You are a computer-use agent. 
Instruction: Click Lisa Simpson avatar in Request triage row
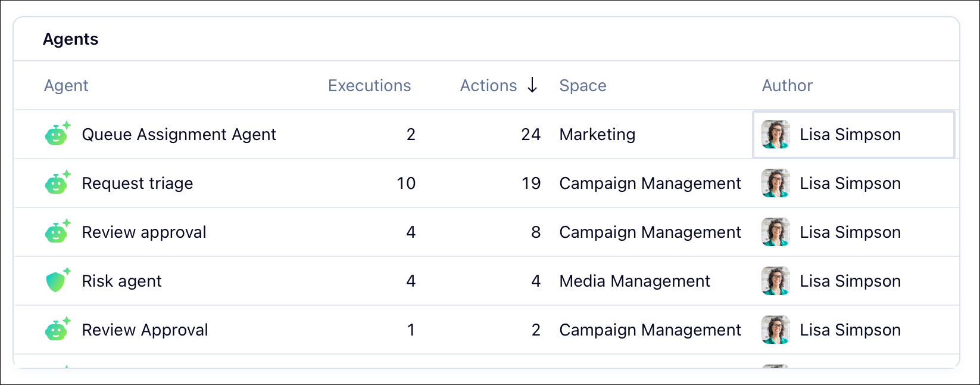(776, 183)
